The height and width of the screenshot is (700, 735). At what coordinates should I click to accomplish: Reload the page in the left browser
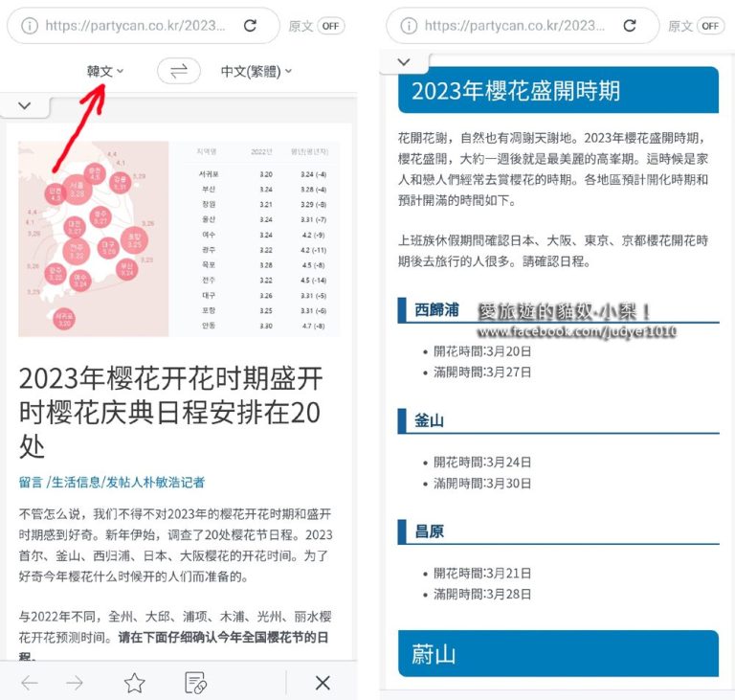tap(250, 26)
